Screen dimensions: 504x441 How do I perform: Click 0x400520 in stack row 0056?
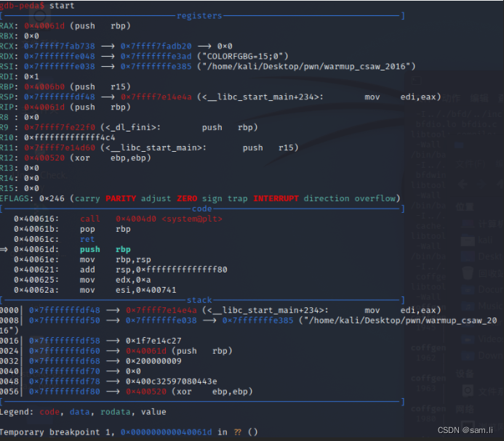[x=146, y=392]
